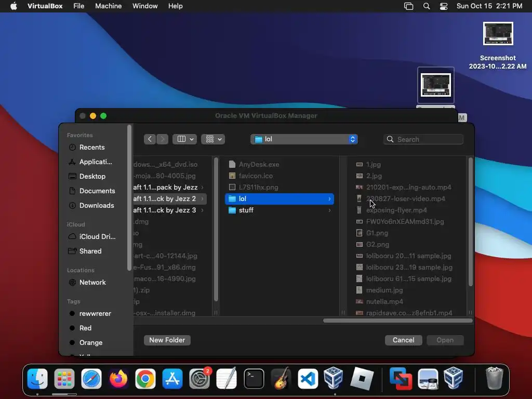This screenshot has width=532, height=399.
Task: Expand the 'aft 1.1...ck by Jezz 3' folder chevron
Action: [x=203, y=210]
